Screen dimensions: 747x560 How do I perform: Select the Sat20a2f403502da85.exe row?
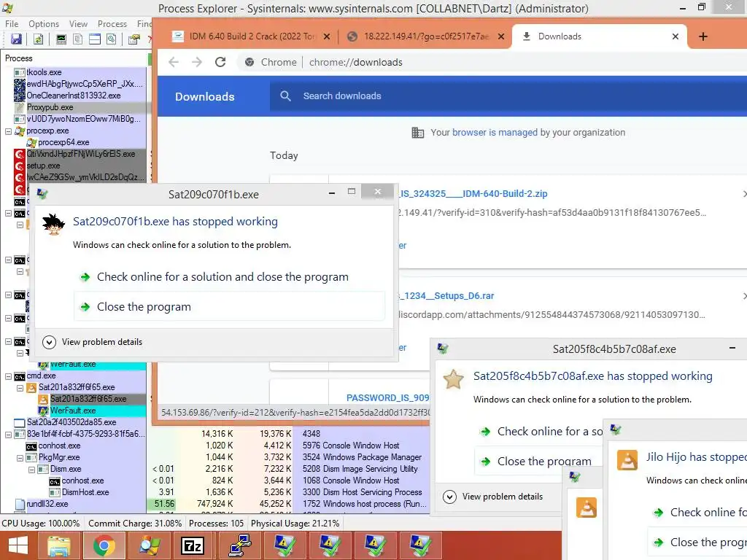(x=79, y=422)
